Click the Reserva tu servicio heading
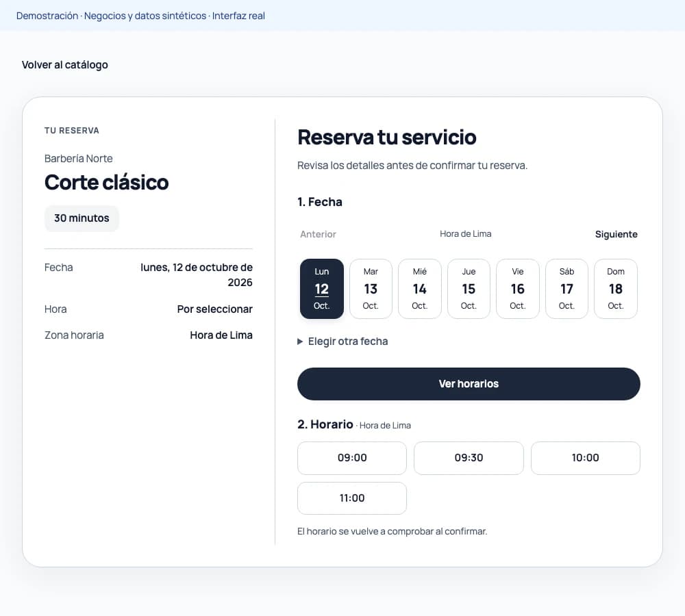The height and width of the screenshot is (616, 685). click(x=386, y=137)
